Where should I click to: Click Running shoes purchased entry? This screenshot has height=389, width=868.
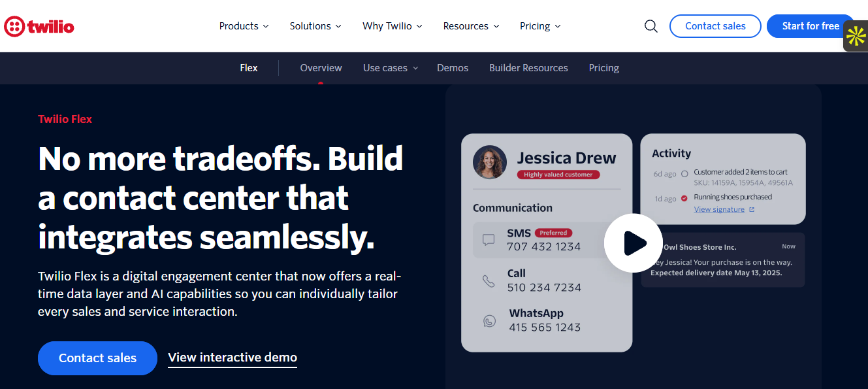click(x=733, y=197)
